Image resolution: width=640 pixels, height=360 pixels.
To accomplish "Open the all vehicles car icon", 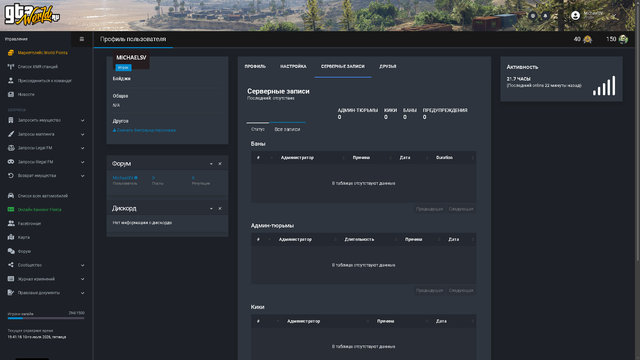I will click(11, 196).
